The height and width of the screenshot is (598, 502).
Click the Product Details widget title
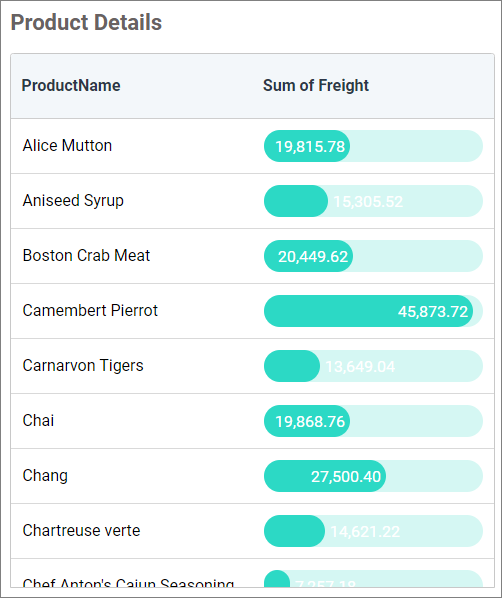[x=86, y=23]
